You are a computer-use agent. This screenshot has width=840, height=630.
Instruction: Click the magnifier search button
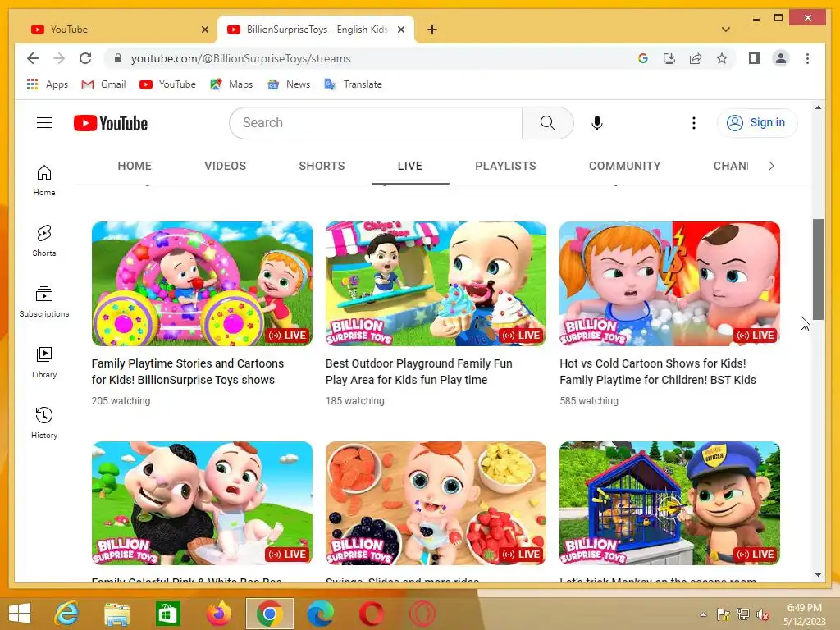tap(547, 123)
